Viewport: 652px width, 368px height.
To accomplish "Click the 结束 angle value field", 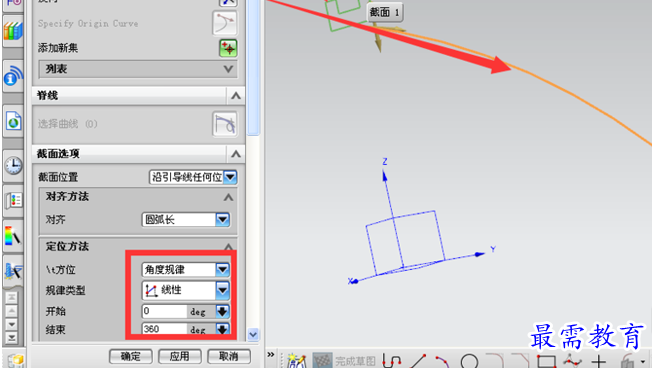I will click(x=164, y=329).
